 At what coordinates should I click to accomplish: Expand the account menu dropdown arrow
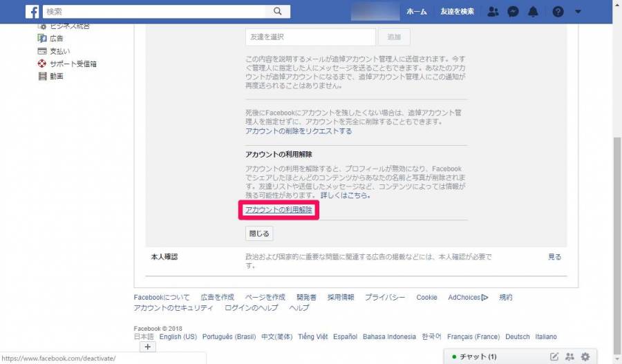pos(578,12)
